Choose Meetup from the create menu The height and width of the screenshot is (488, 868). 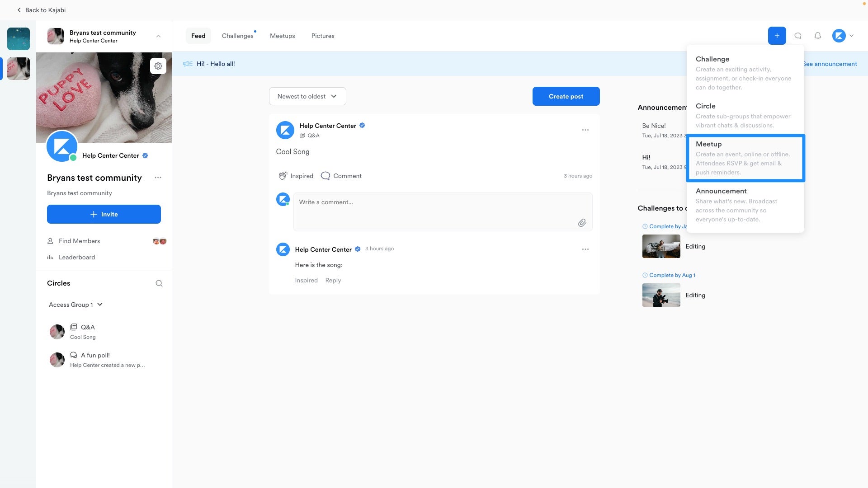tap(745, 158)
